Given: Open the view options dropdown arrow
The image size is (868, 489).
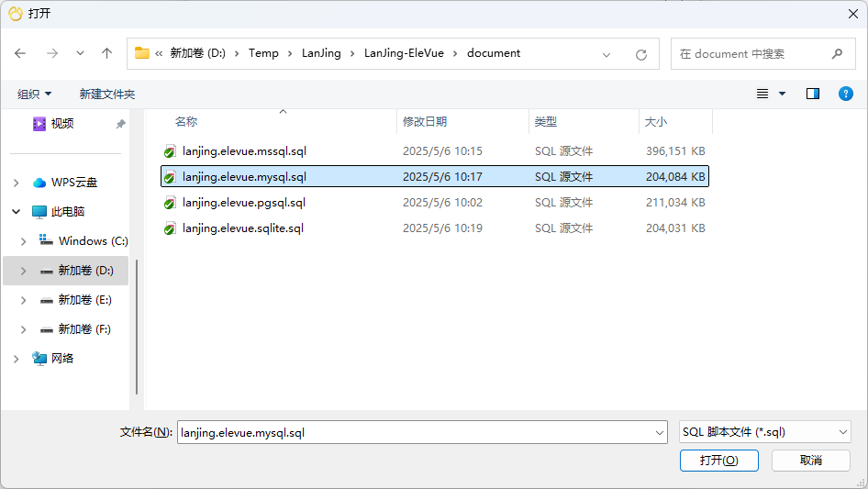Looking at the screenshot, I should (782, 94).
